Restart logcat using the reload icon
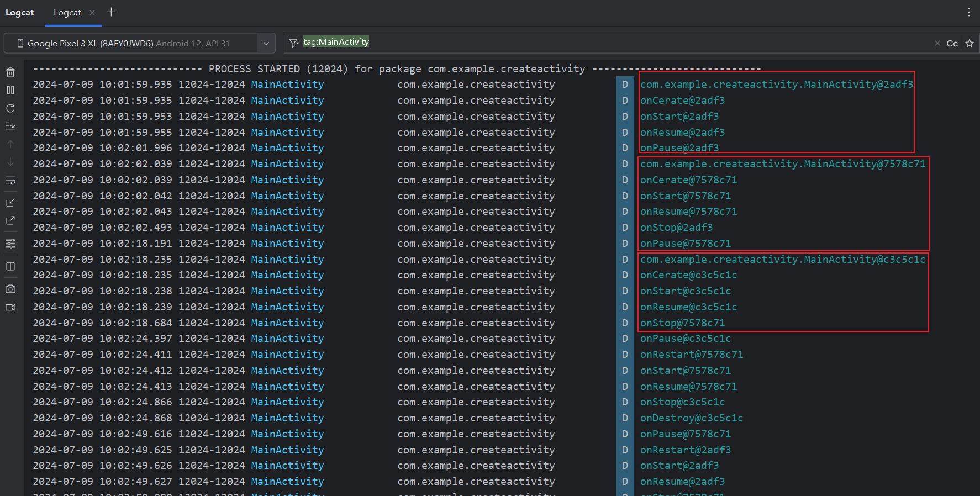This screenshot has height=496, width=980. [x=10, y=108]
